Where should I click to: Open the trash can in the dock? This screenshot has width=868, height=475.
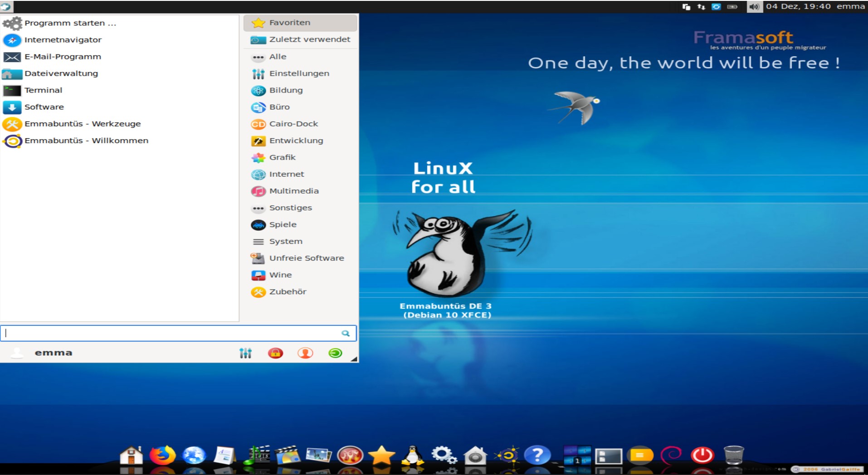[x=734, y=456]
